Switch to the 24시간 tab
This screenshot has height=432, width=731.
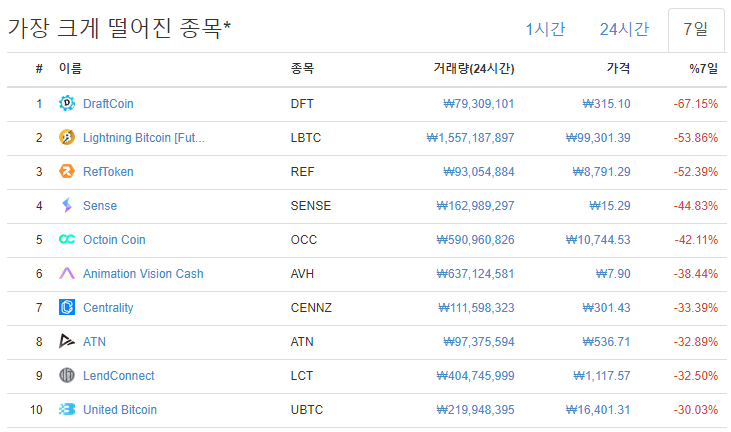pyautogui.click(x=624, y=29)
